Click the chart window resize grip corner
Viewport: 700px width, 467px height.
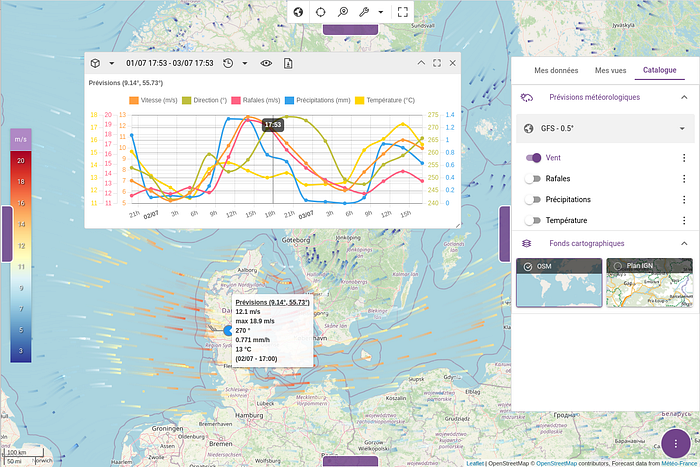458,225
